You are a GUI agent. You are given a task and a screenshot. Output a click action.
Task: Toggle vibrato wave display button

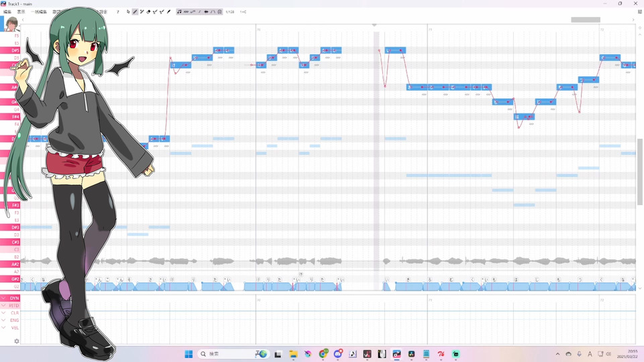(x=186, y=12)
